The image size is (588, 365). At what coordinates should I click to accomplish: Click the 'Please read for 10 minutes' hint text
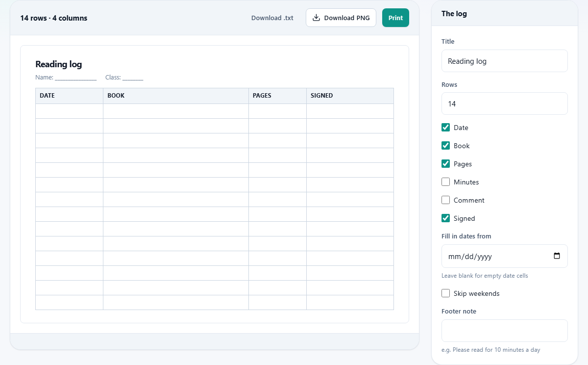point(491,350)
